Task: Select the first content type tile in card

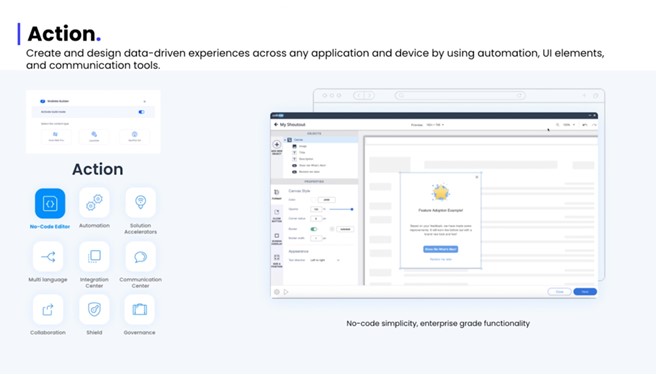Action: click(x=56, y=136)
